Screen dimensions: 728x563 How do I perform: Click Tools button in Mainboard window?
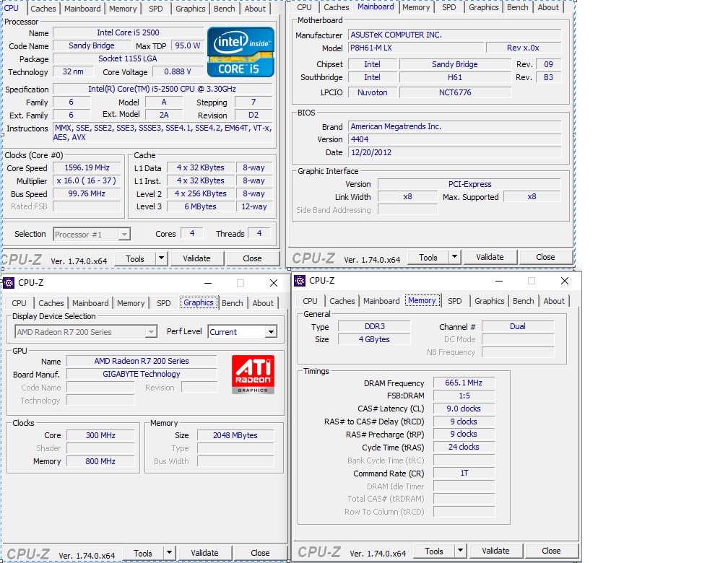pyautogui.click(x=428, y=257)
